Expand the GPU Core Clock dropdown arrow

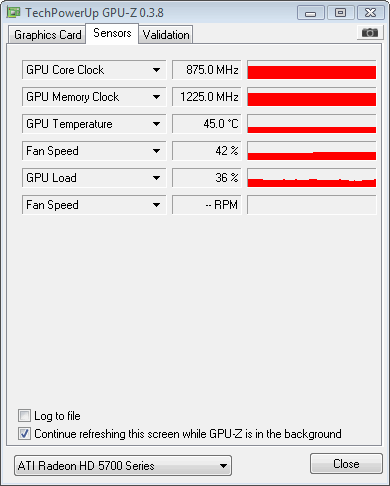pyautogui.click(x=156, y=70)
